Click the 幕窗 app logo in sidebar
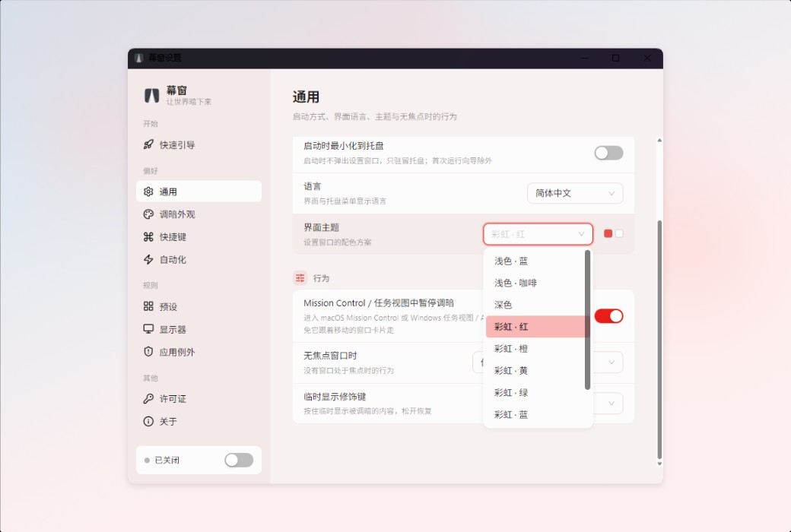This screenshot has width=791, height=532. [x=152, y=95]
